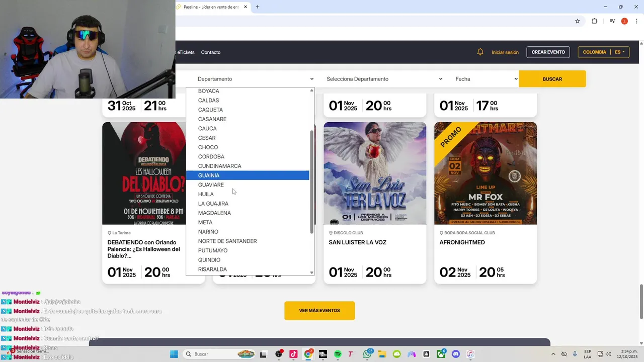
Task: Open the COLOMBIA ES country language selector
Action: coord(603,52)
